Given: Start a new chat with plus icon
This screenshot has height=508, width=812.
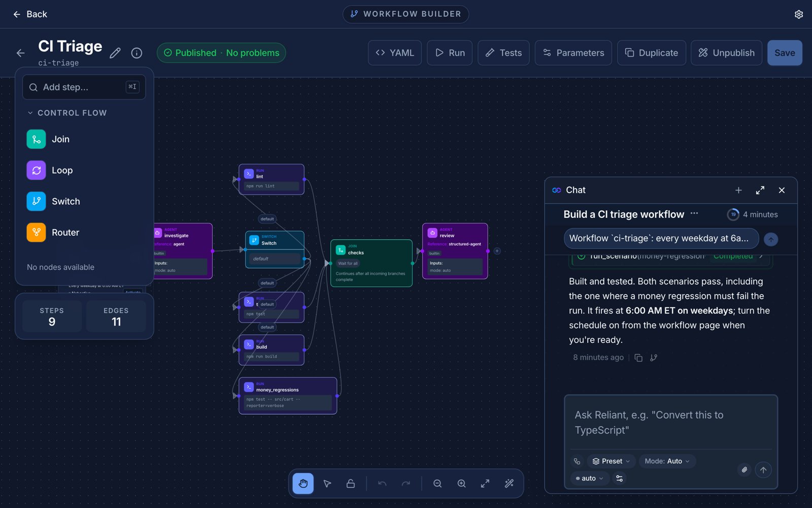Looking at the screenshot, I should click(738, 190).
